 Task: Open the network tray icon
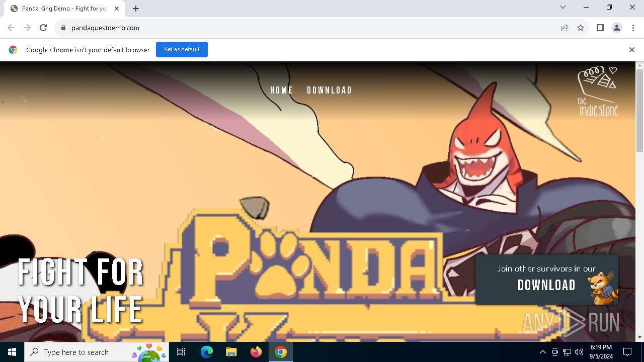[x=567, y=352]
